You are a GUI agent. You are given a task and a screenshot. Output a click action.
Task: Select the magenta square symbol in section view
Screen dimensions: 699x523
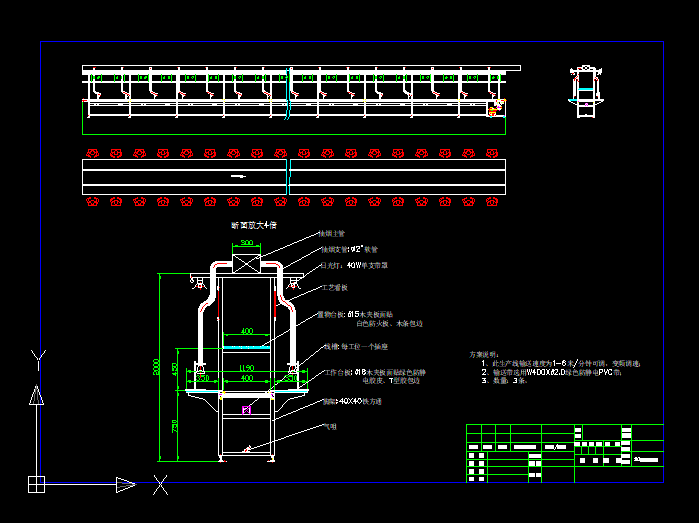tap(247, 410)
